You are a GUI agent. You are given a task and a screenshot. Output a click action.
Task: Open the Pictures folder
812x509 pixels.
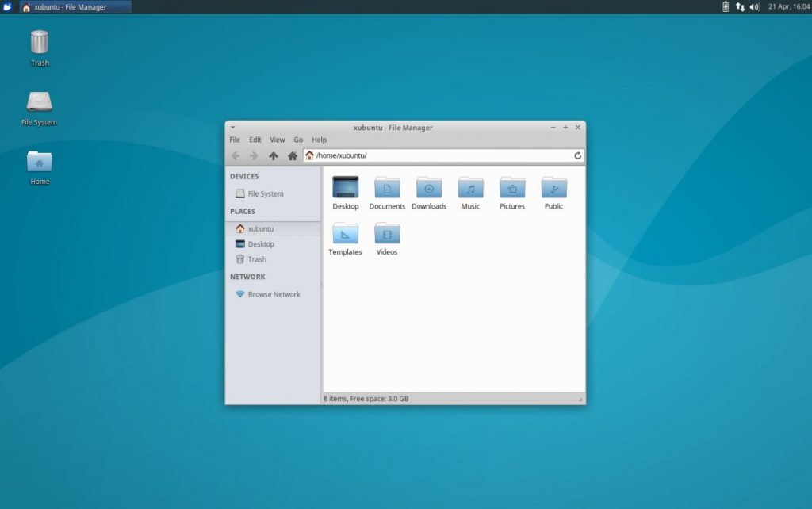coord(511,189)
